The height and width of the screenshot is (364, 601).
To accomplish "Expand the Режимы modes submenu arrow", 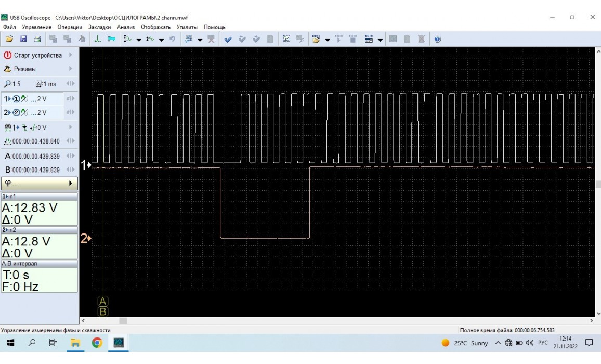I will tap(70, 69).
